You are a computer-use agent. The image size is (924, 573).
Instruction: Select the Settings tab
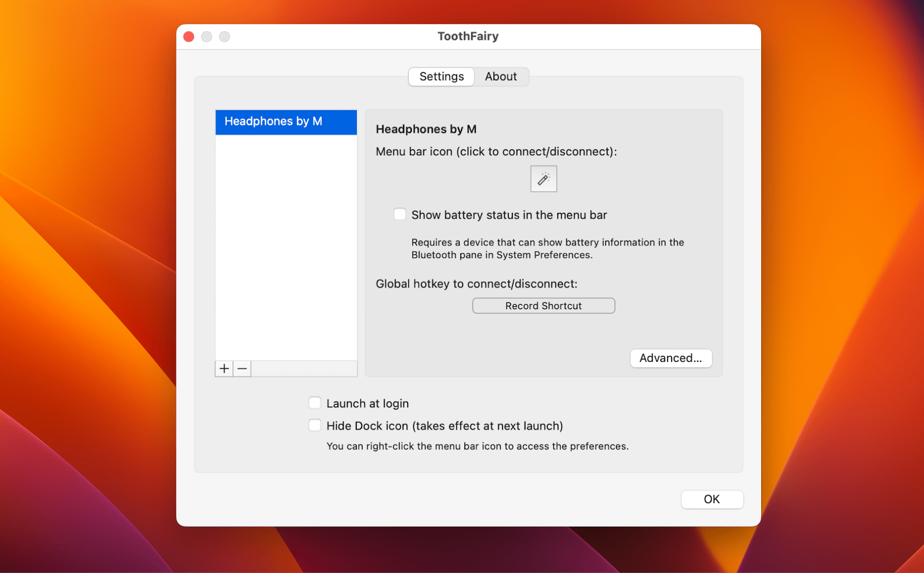(441, 76)
